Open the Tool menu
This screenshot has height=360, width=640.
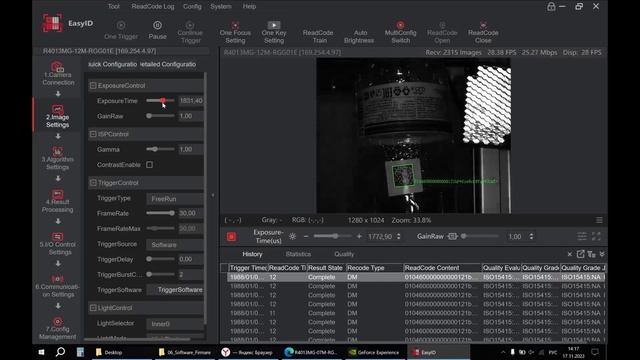pyautogui.click(x=114, y=7)
